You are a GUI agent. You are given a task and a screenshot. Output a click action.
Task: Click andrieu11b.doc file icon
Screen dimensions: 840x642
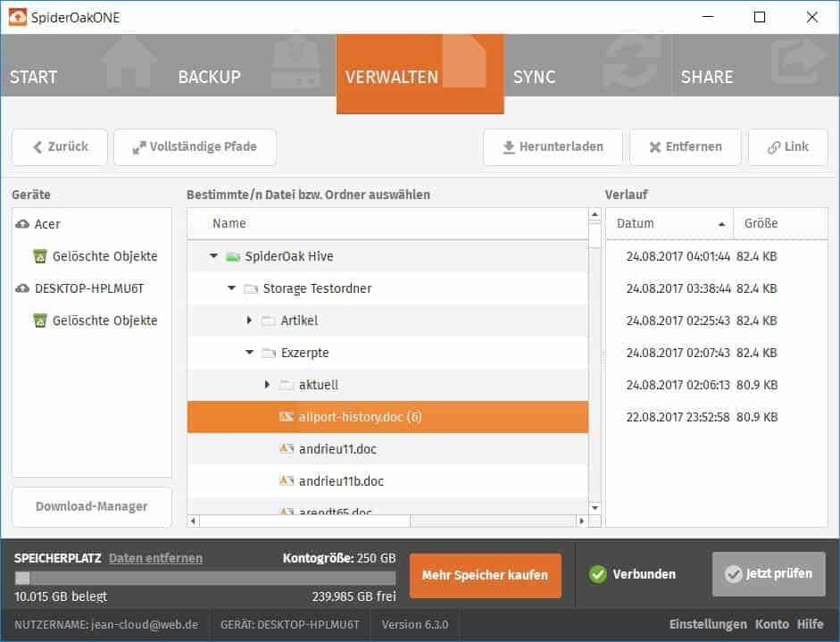coord(287,480)
